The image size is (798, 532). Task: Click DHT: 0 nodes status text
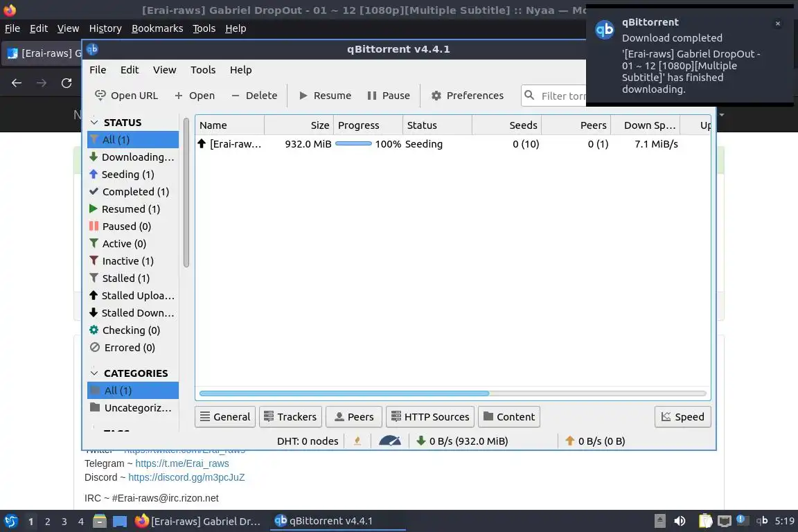pyautogui.click(x=308, y=441)
